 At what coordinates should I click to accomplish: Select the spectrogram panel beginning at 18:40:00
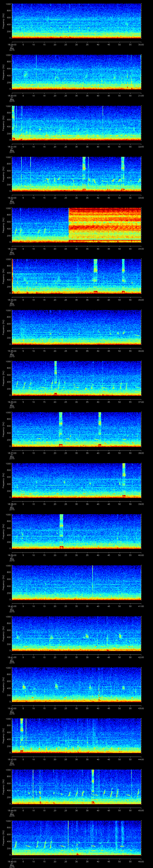coord(77,583)
